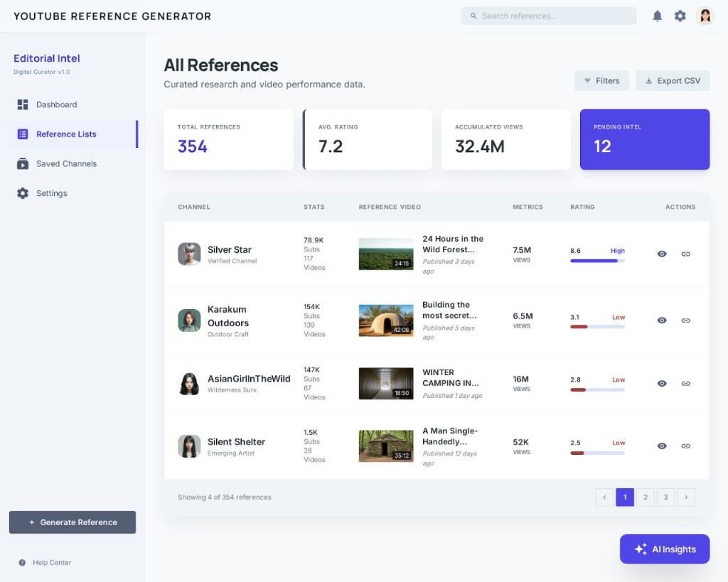This screenshot has height=582, width=728.
Task: Go to previous page with left chevron
Action: 604,497
